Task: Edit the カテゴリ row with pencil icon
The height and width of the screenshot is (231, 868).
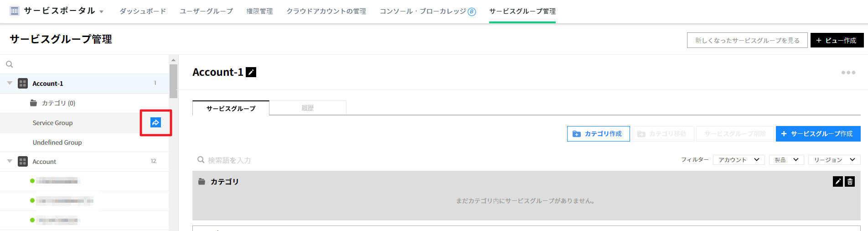Action: tap(837, 182)
